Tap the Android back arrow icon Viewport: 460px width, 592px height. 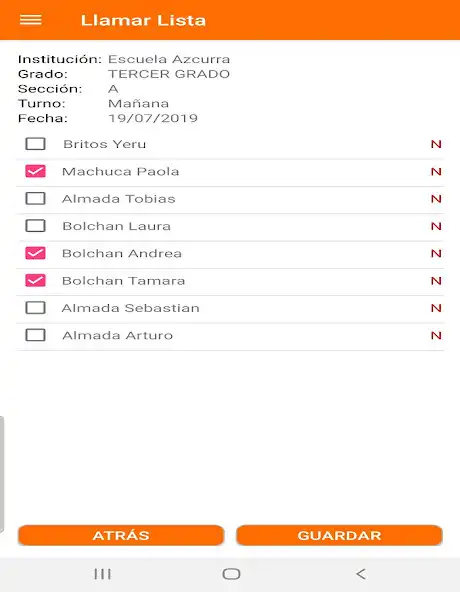[361, 574]
